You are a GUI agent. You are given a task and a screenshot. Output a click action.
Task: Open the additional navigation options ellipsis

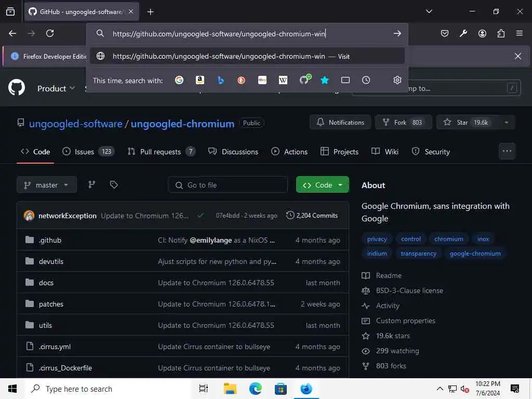click(507, 151)
